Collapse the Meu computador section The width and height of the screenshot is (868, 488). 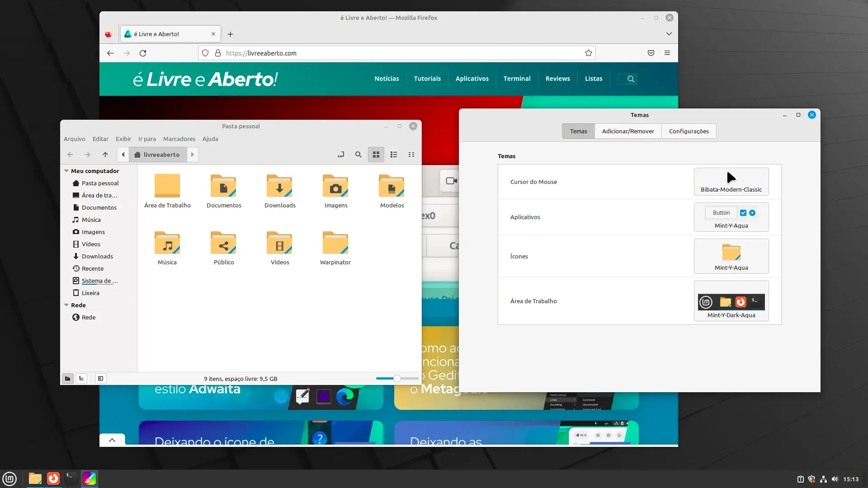(x=66, y=171)
